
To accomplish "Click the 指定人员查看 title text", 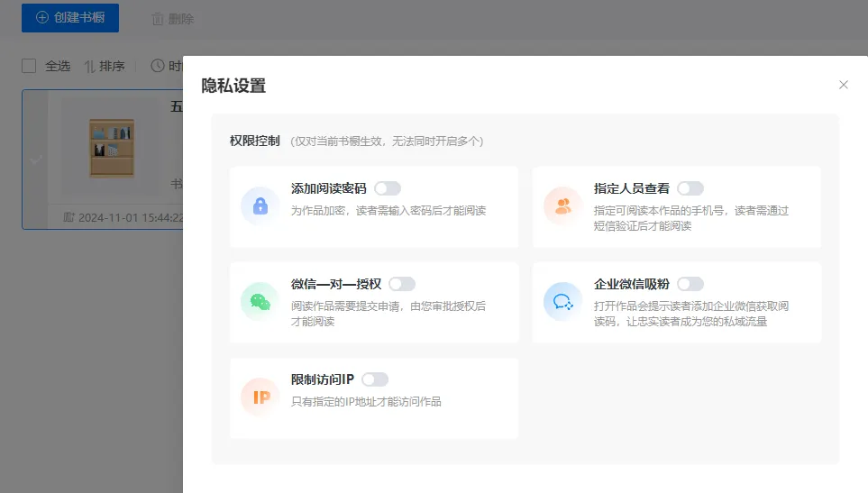I will pyautogui.click(x=632, y=188).
